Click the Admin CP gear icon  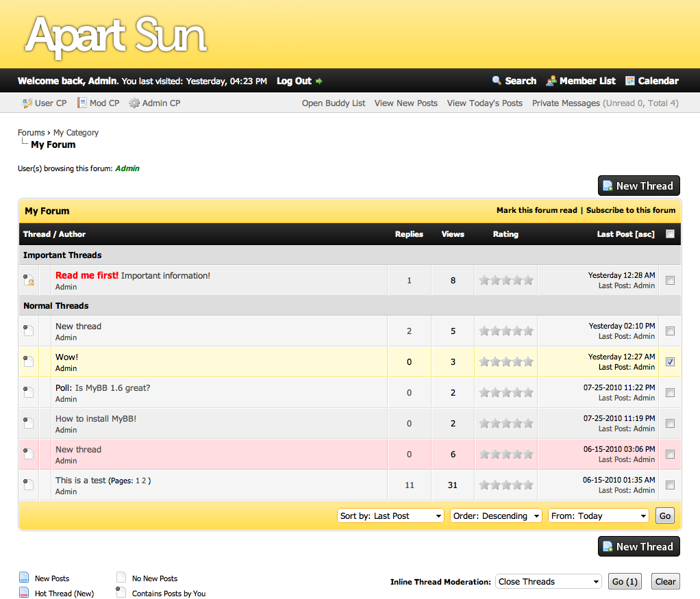pos(134,103)
